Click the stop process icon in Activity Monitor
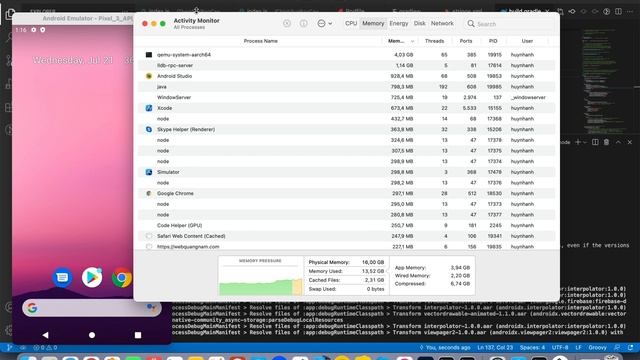This screenshot has width=640, height=360. (287, 24)
